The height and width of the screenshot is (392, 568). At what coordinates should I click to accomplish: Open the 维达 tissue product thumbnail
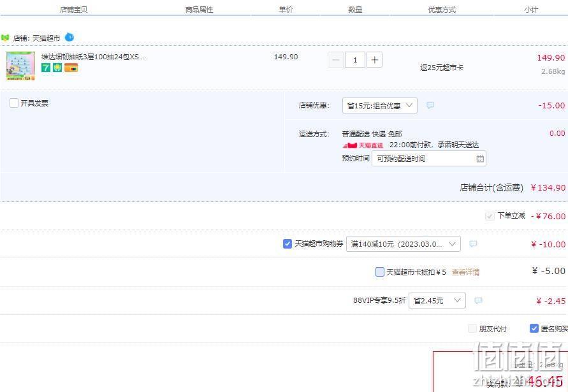point(20,66)
